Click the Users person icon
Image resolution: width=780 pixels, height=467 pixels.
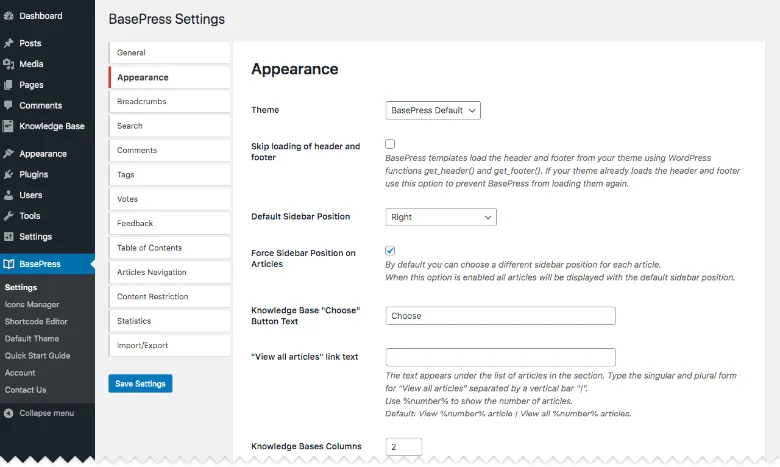8,195
